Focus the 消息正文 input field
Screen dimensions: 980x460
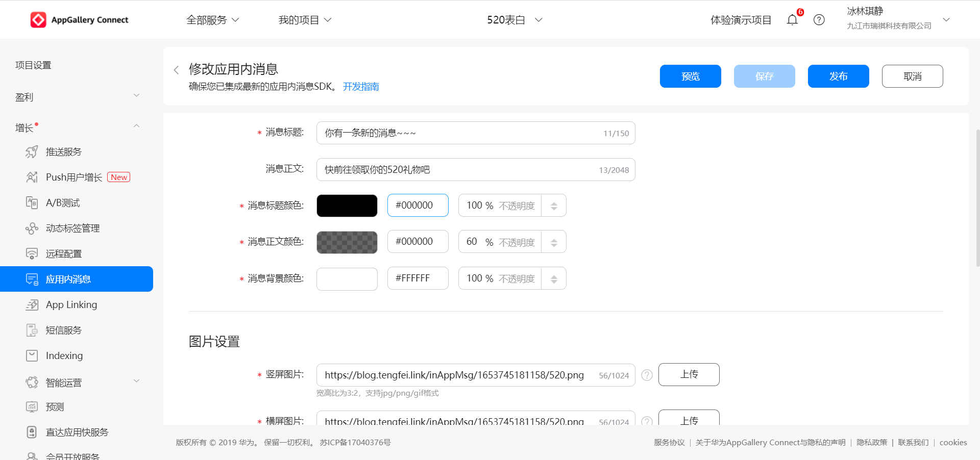pyautogui.click(x=476, y=170)
